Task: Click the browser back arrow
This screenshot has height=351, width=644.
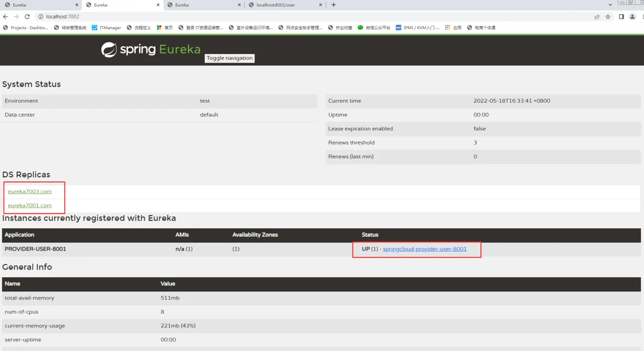Action: point(6,17)
